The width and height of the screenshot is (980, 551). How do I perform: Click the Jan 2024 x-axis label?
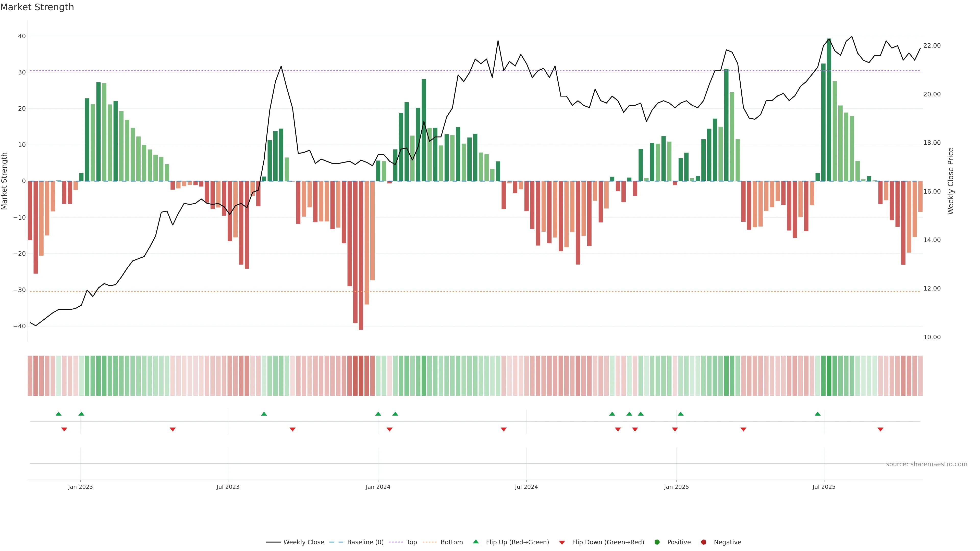click(x=378, y=487)
